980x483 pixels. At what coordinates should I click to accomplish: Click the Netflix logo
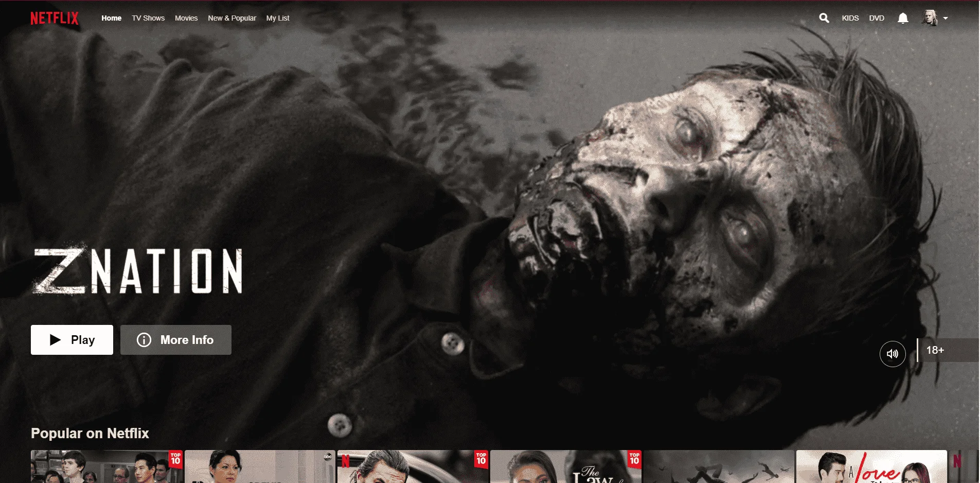point(55,18)
